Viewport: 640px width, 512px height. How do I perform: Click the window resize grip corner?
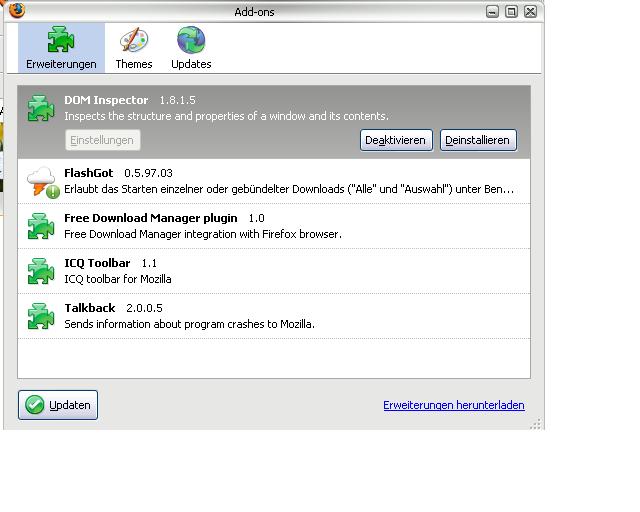537,424
